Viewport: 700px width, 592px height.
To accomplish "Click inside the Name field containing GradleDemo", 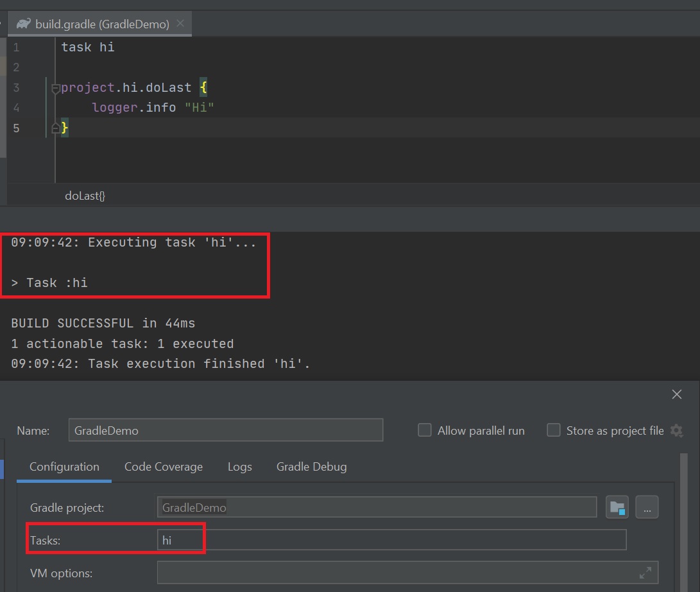I will click(225, 430).
